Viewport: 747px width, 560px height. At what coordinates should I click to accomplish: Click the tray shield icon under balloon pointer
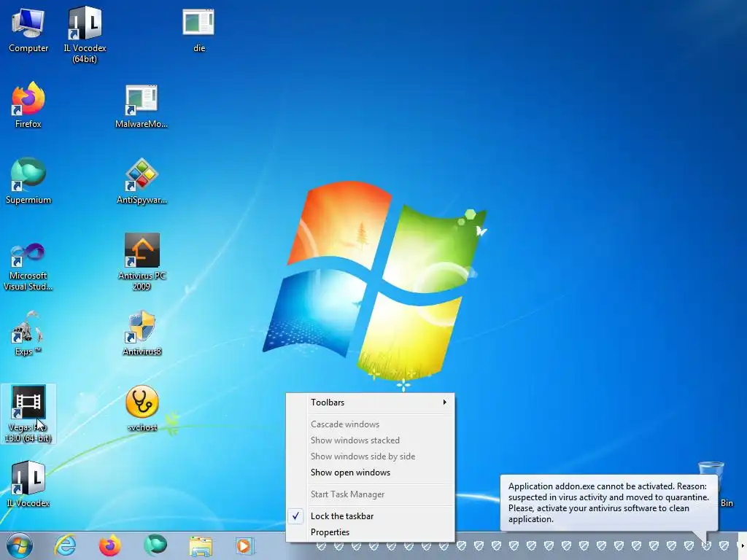pyautogui.click(x=706, y=545)
